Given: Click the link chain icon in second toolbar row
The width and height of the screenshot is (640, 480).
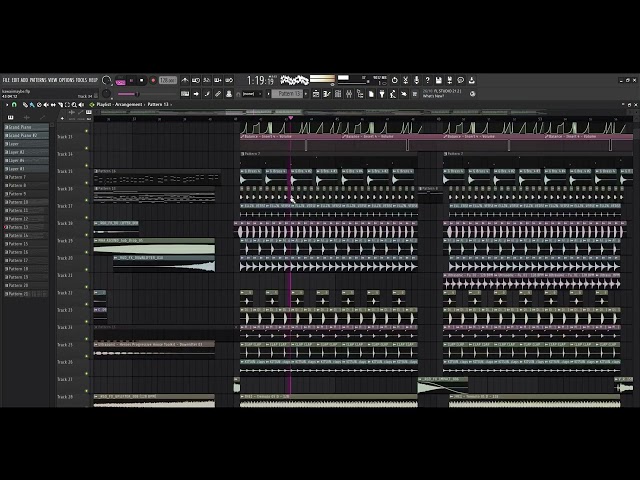Looking at the screenshot, I should point(218,94).
